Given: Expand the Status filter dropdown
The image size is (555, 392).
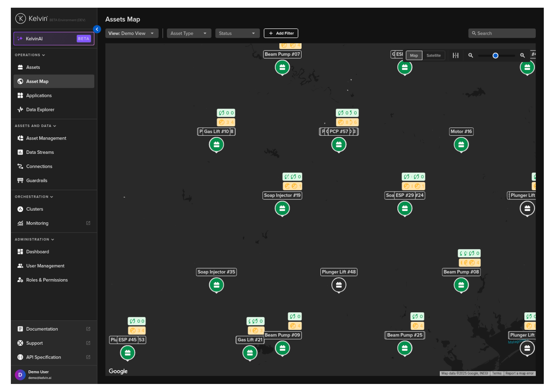Looking at the screenshot, I should 237,33.
